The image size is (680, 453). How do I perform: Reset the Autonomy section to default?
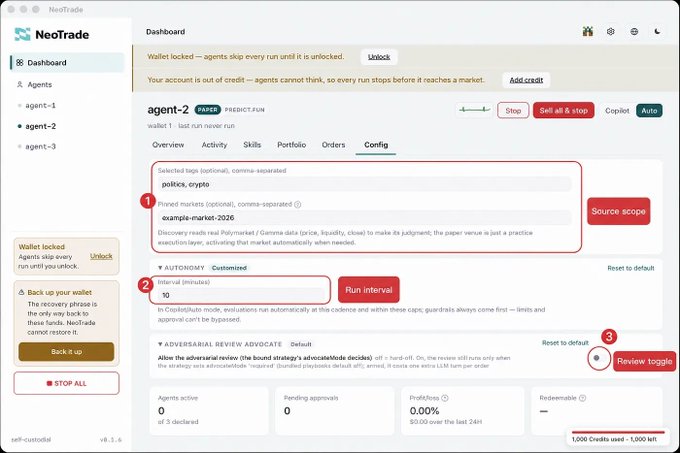631,268
